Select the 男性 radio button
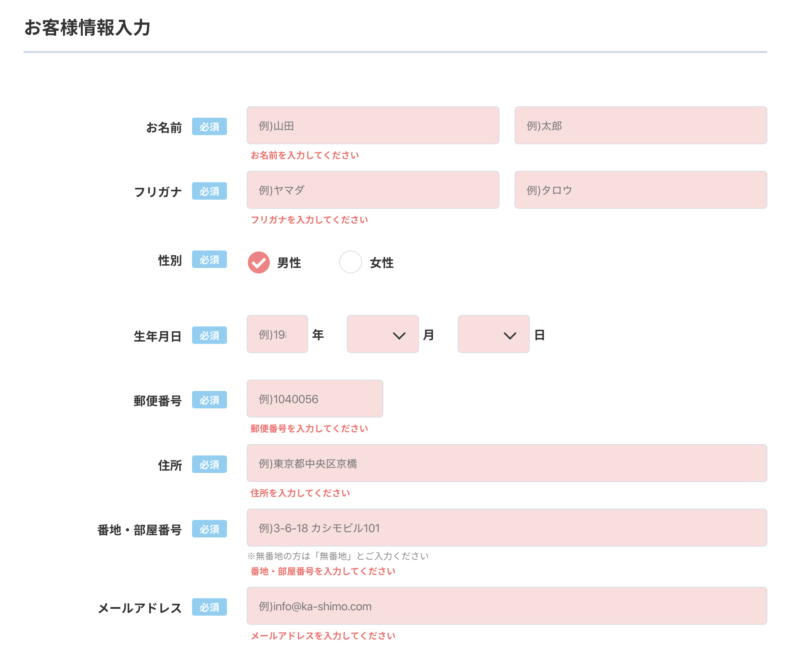This screenshot has height=646, width=800. pos(260,262)
